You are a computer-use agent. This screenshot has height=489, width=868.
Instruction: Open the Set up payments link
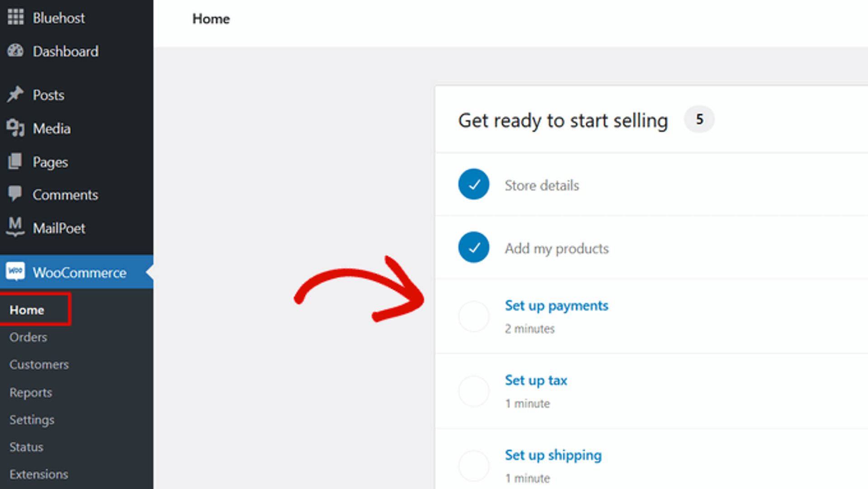pos(557,305)
